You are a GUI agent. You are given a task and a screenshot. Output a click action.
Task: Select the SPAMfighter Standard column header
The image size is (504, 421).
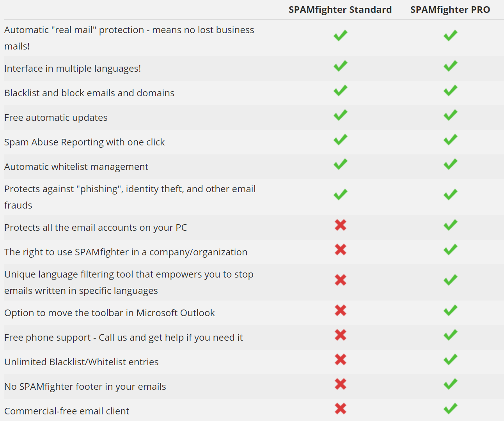(x=340, y=10)
